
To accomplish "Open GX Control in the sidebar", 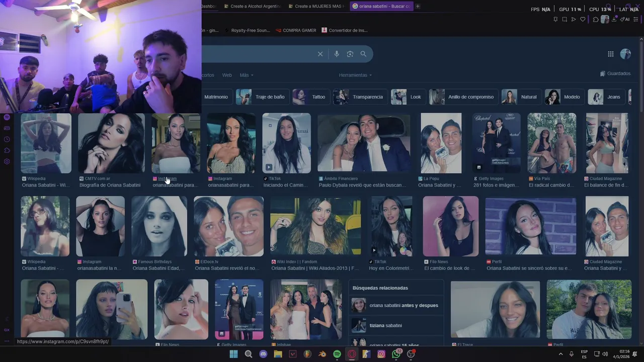I will pyautogui.click(x=7, y=330).
